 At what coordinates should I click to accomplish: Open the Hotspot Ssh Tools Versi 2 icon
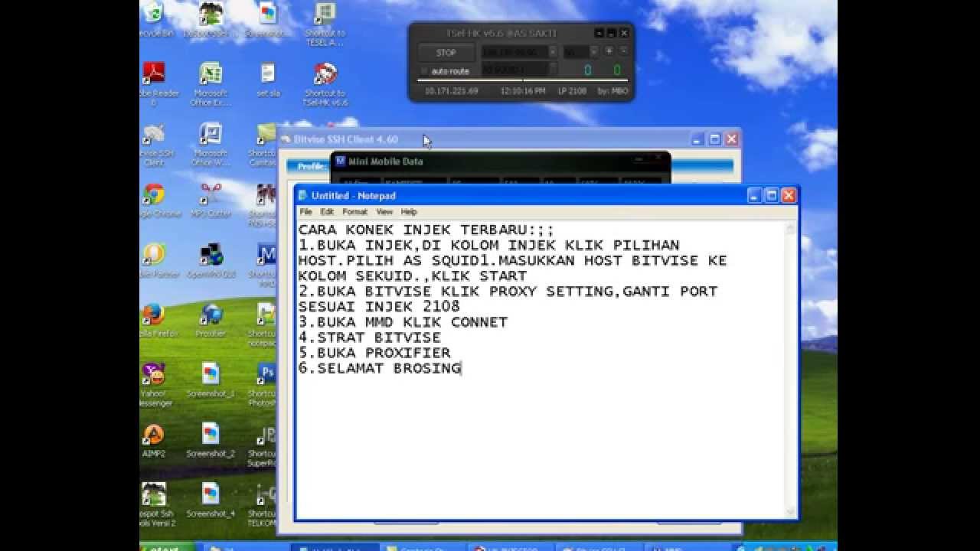coord(155,504)
